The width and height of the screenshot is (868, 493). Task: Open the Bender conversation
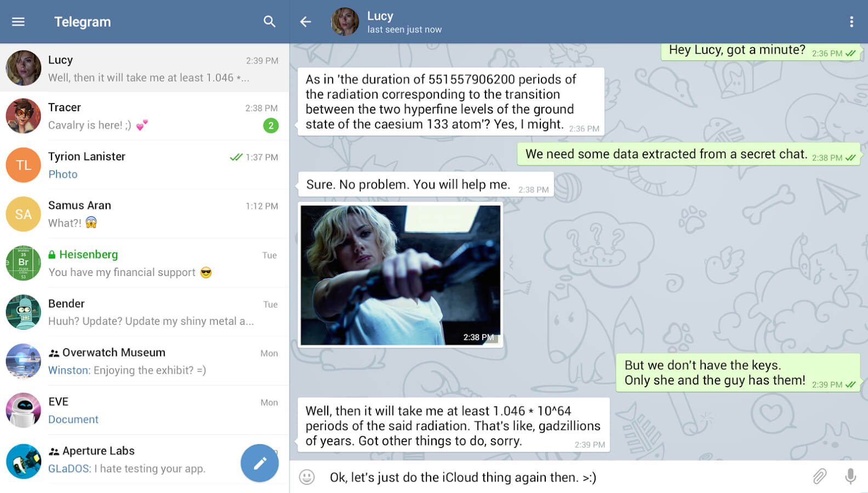click(x=145, y=312)
